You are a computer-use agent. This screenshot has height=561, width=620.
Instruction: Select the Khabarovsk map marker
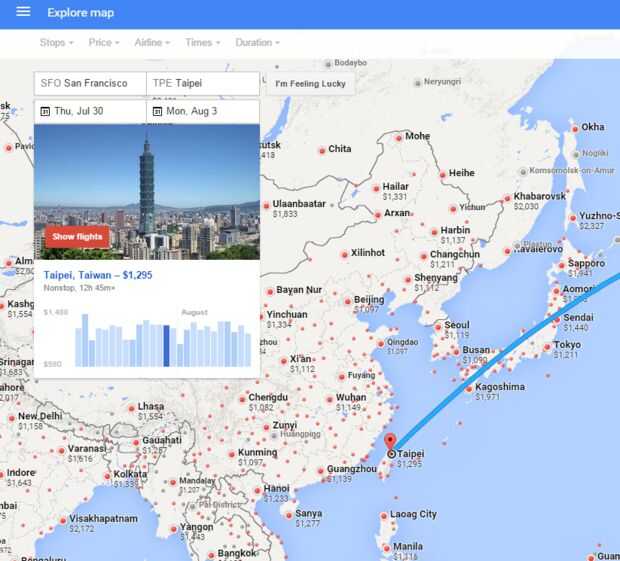click(507, 198)
